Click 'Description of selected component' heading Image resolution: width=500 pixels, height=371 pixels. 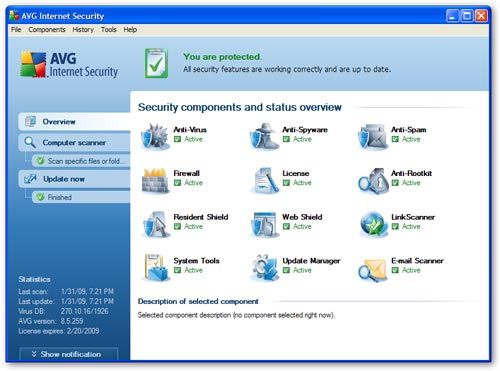click(x=198, y=301)
